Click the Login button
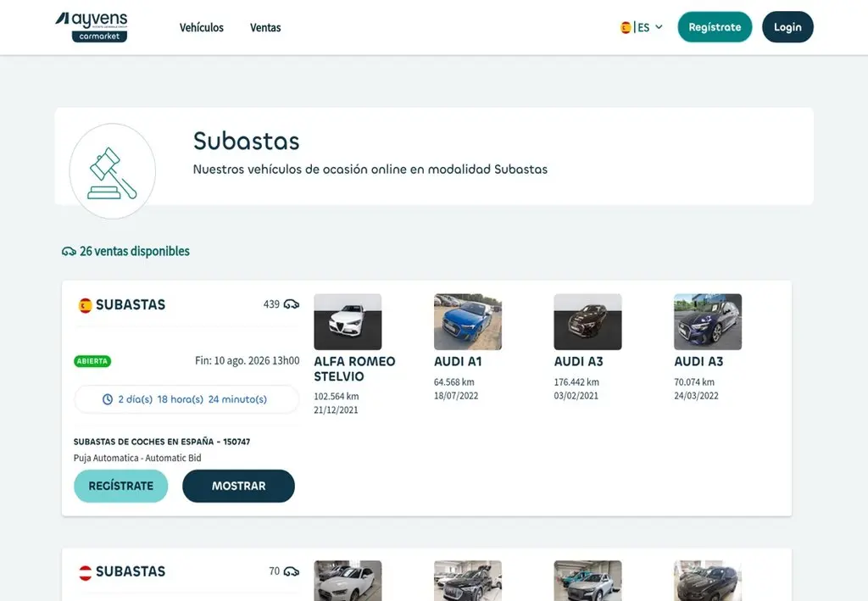 click(x=787, y=27)
